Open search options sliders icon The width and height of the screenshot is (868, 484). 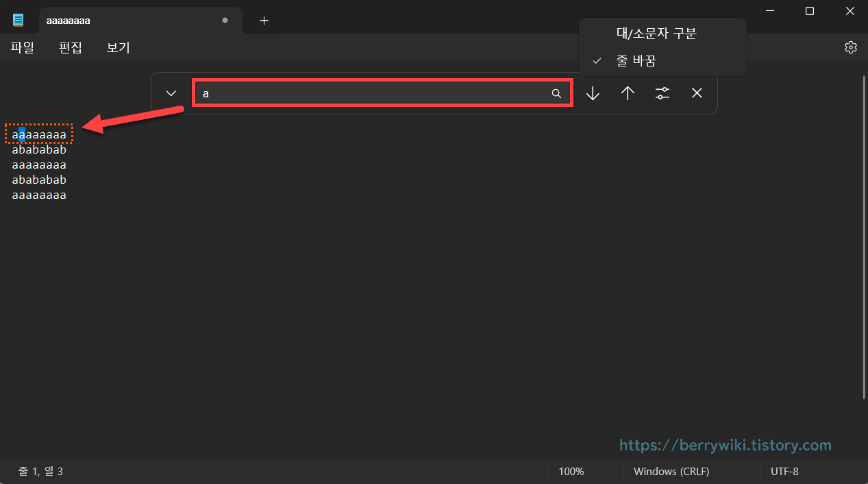662,93
